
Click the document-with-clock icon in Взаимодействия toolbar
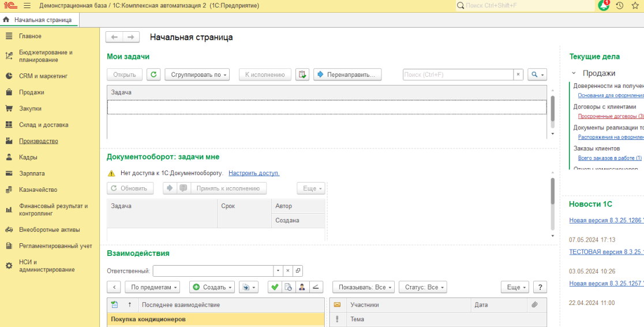pyautogui.click(x=289, y=287)
